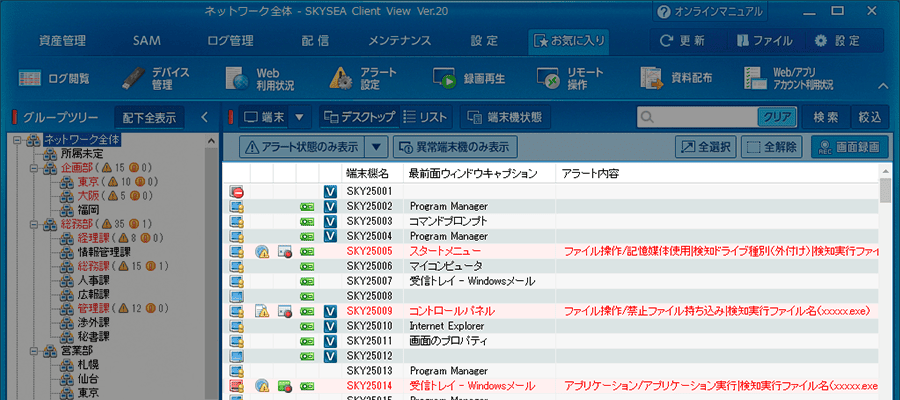900x400 pixels.
Task: Click the magnifier icon in search box
Action: tap(647, 117)
